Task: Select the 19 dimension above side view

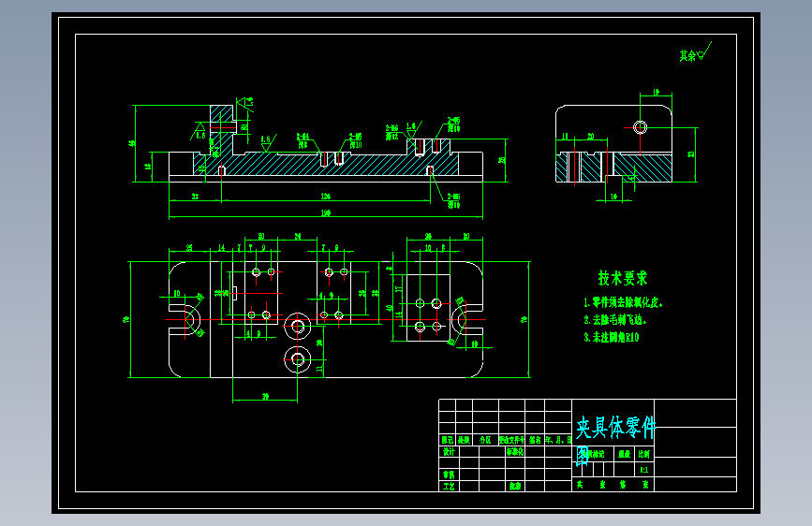Action: tap(657, 92)
